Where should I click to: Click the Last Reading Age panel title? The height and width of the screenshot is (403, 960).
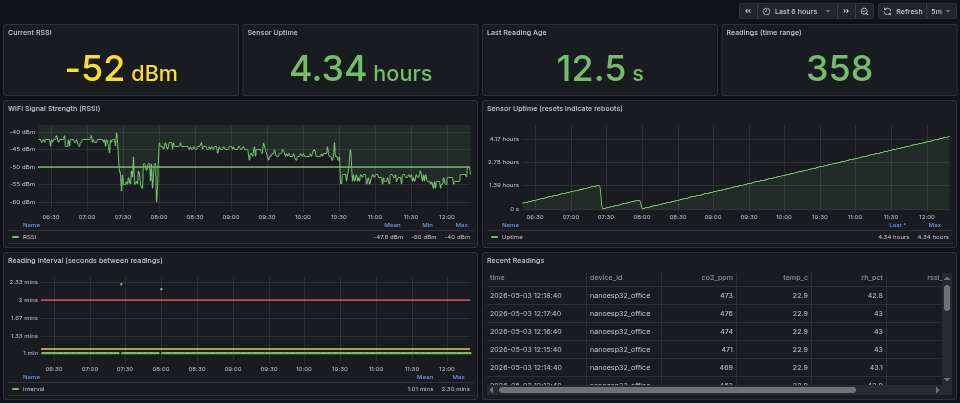(x=517, y=32)
